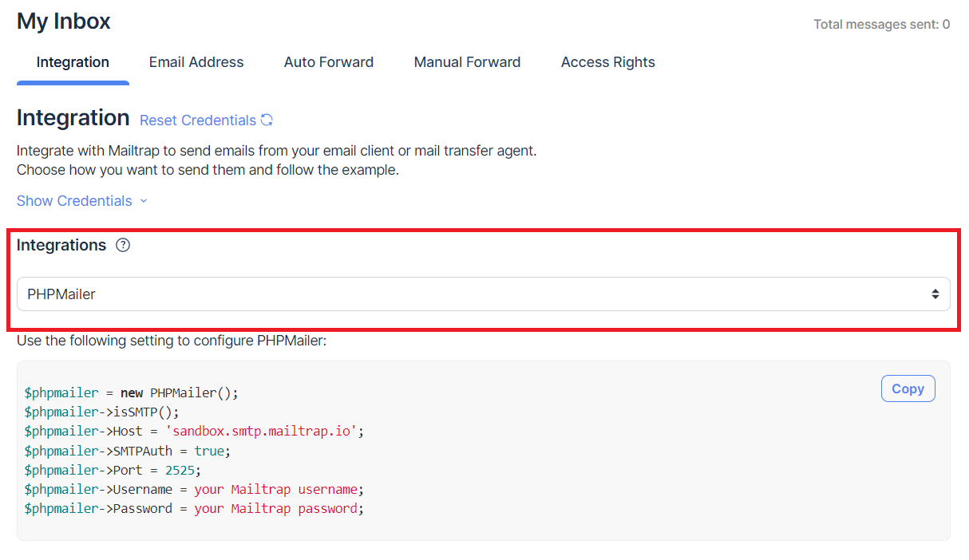The height and width of the screenshot is (560, 969).
Task: Open the Email Address tab
Action: click(196, 62)
